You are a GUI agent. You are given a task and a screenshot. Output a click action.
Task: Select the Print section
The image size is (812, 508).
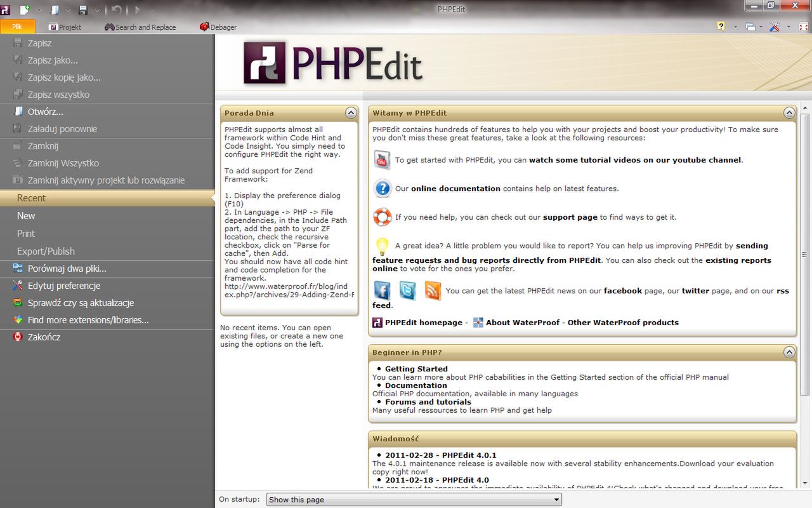tap(107, 234)
